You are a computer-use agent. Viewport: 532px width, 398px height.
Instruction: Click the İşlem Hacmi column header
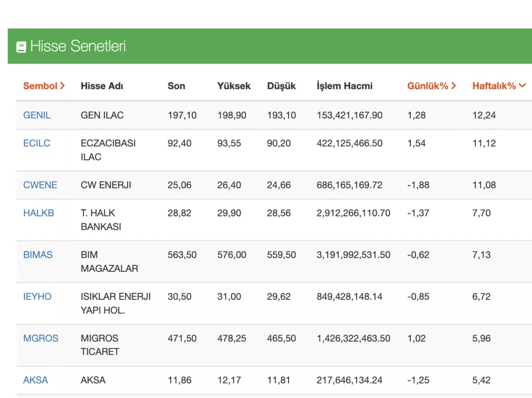pos(344,86)
